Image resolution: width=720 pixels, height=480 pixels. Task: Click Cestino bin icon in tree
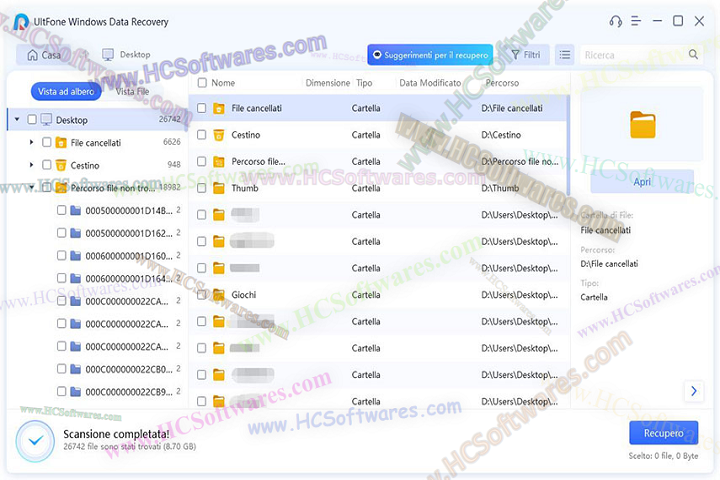pos(61,165)
